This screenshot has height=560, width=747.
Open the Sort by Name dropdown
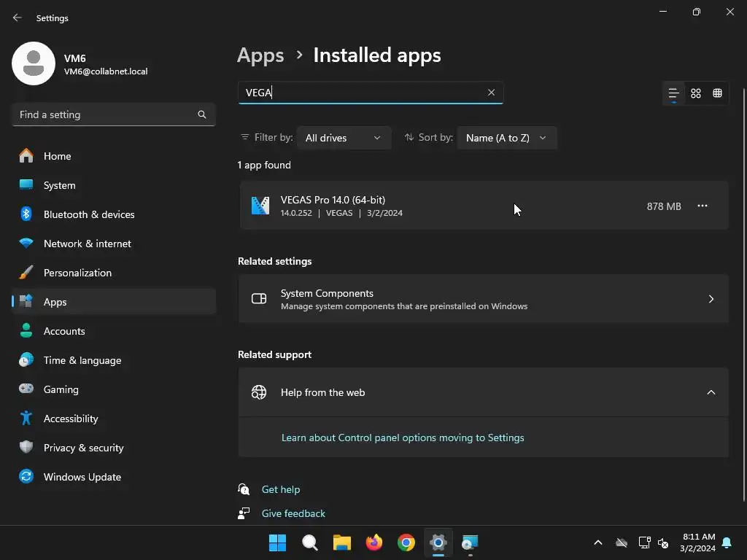pos(506,138)
